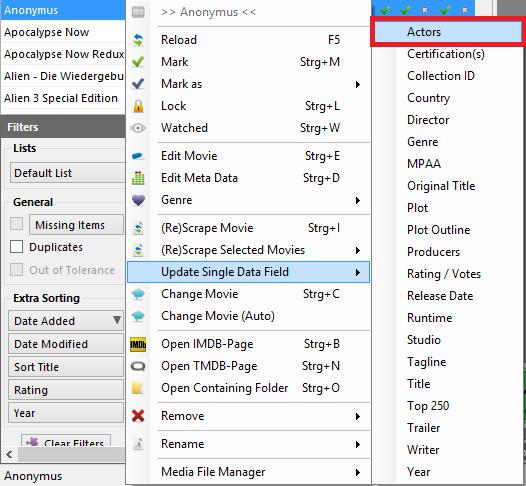Click the Reload green arrows icon

pyautogui.click(x=138, y=40)
